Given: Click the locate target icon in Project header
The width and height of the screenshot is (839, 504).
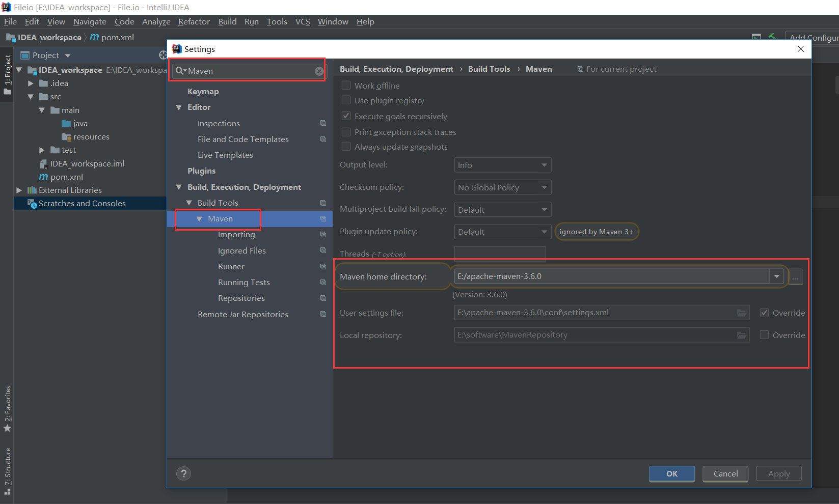Looking at the screenshot, I should pos(163,55).
